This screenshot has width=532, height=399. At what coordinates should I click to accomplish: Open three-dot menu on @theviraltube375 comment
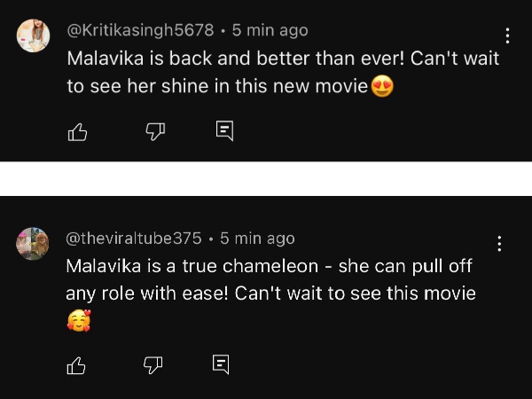tap(500, 243)
